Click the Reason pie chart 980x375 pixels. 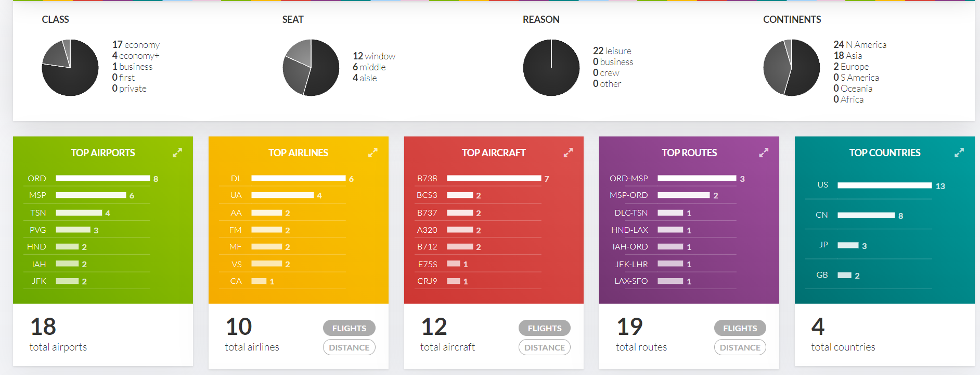[551, 68]
